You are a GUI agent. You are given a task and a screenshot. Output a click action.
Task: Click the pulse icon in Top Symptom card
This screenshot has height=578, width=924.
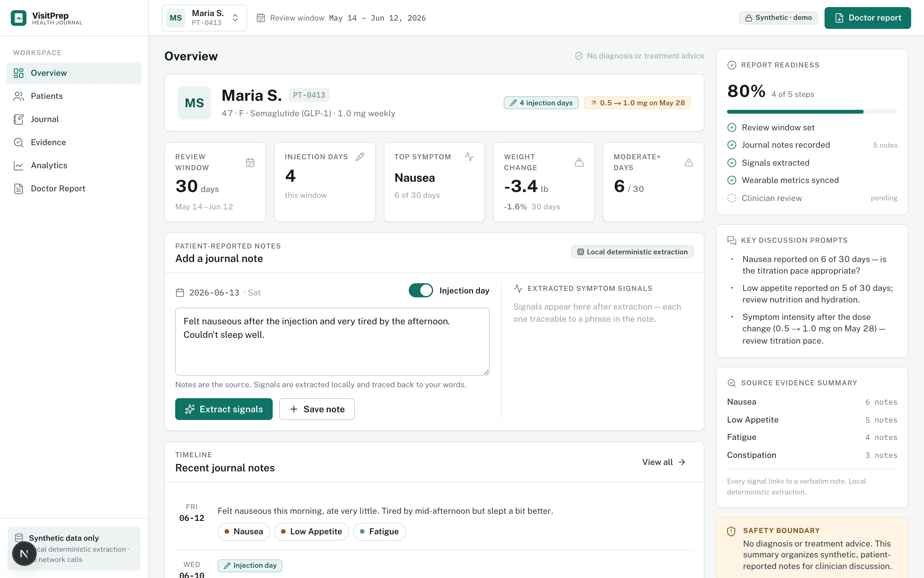469,157
